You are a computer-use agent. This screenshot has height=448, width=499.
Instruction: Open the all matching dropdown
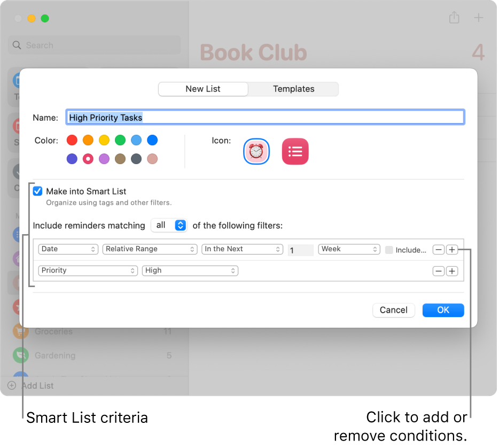click(169, 225)
